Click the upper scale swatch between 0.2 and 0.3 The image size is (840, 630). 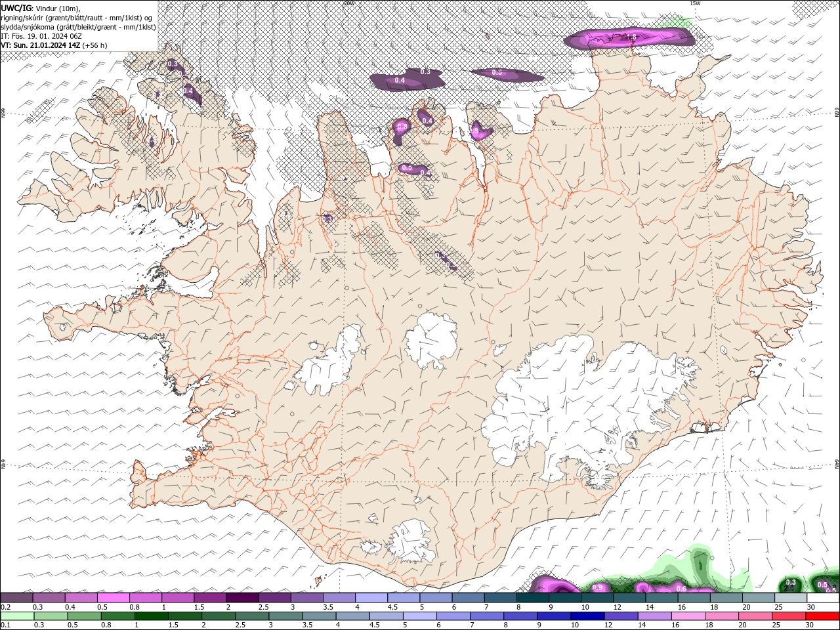tap(16, 598)
